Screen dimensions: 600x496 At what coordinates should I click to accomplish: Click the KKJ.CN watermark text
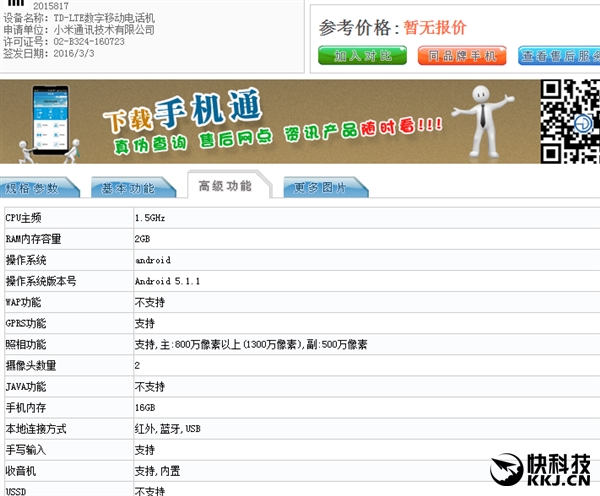coord(564,483)
